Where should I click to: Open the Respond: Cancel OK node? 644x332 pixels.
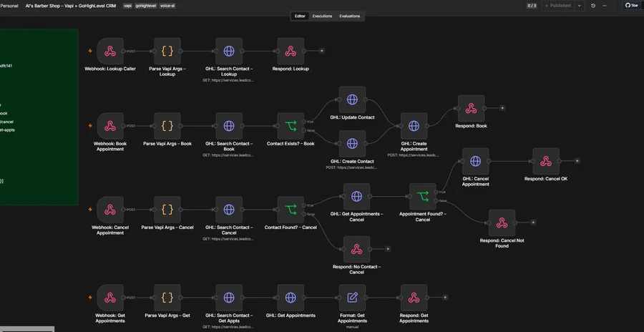pos(546,161)
